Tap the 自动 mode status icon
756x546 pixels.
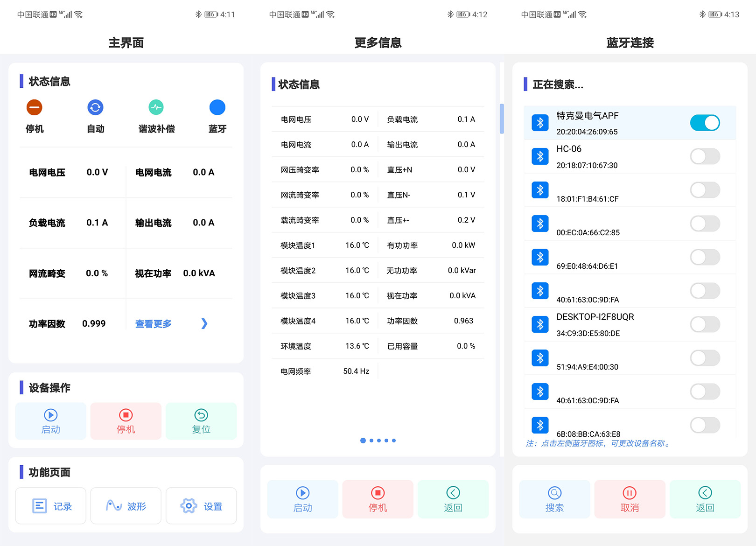(x=95, y=108)
